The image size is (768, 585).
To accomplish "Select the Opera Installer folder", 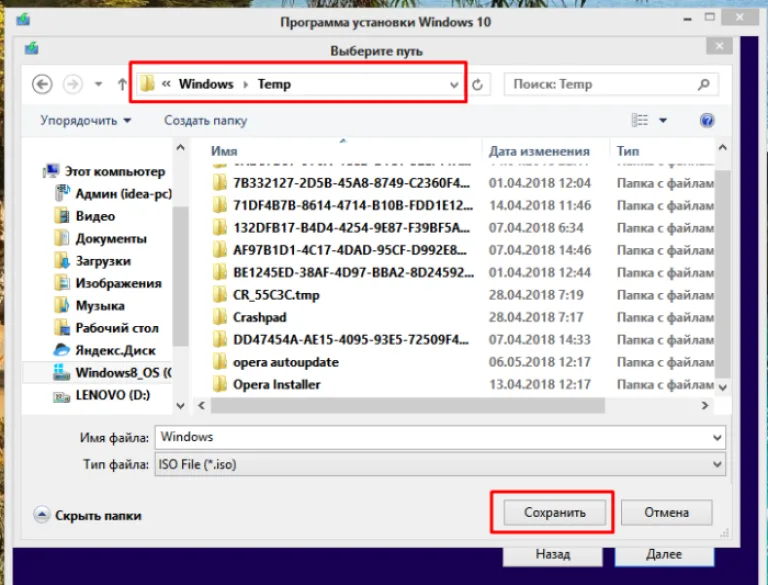I will pyautogui.click(x=277, y=385).
